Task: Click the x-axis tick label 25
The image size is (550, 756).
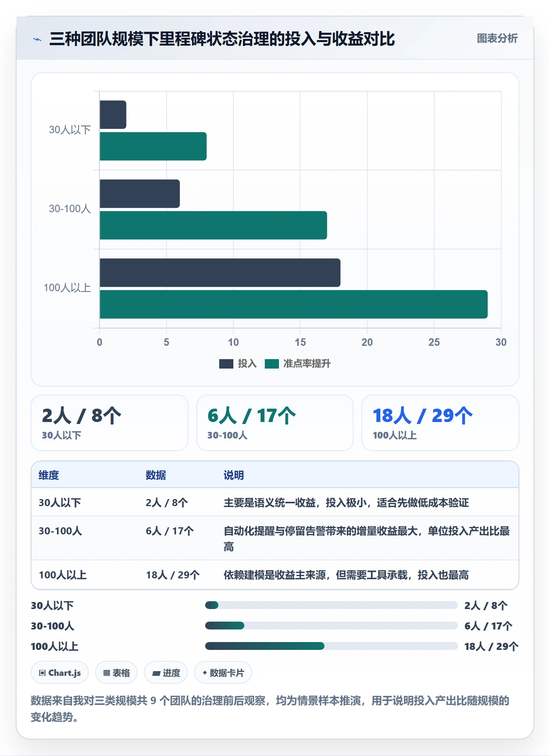Action: click(x=434, y=342)
